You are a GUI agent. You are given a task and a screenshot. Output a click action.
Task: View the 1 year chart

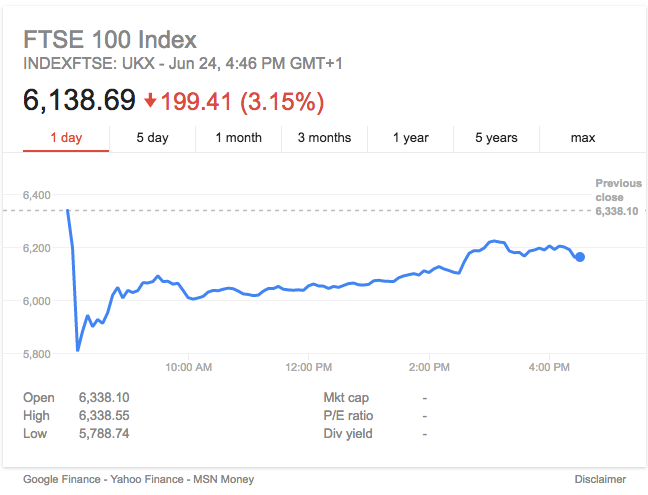pyautogui.click(x=410, y=138)
